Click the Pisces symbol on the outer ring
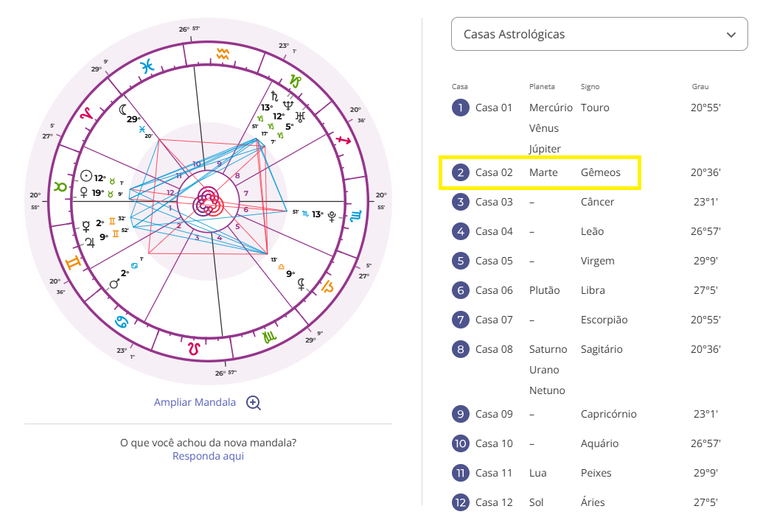 pyautogui.click(x=147, y=66)
